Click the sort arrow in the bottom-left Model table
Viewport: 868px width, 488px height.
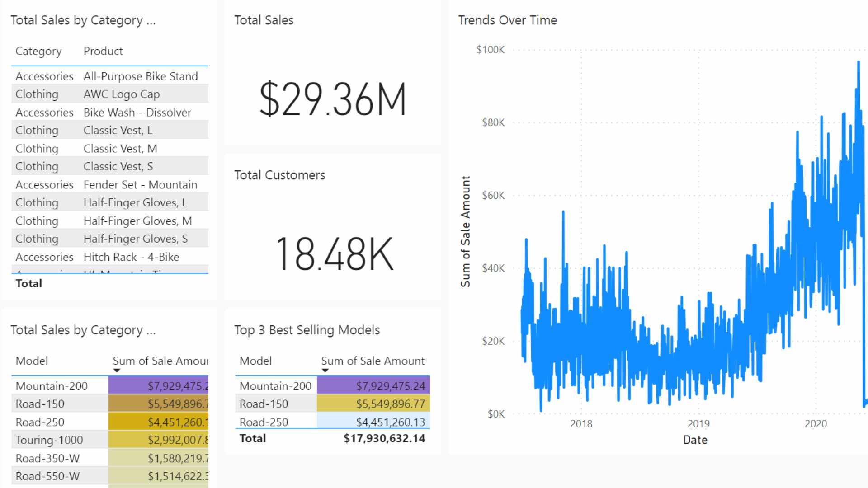(x=117, y=370)
